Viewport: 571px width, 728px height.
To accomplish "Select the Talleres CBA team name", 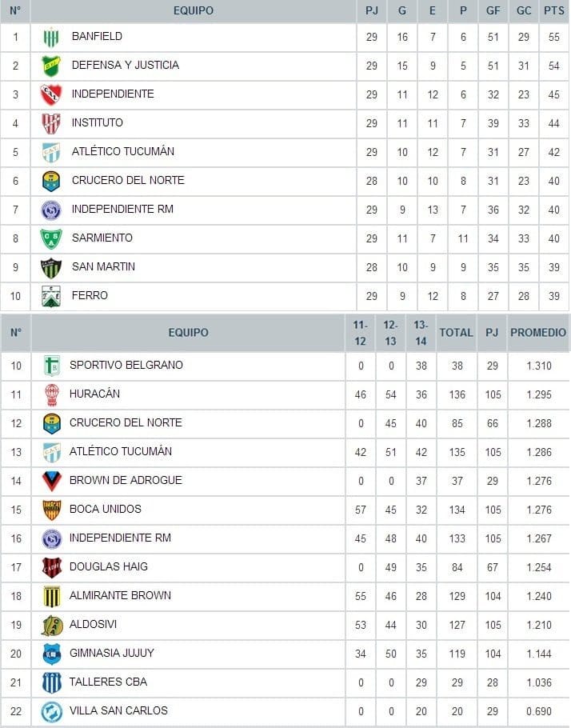I will (108, 682).
